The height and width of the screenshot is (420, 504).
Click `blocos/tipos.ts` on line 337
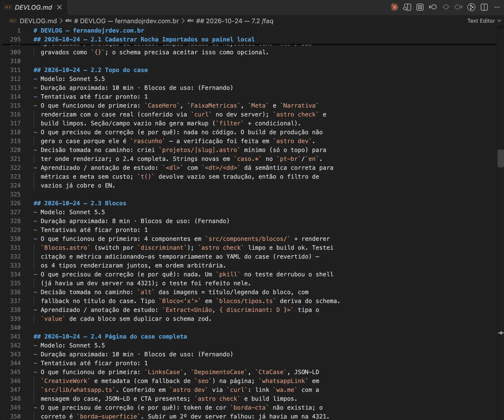[246, 301]
